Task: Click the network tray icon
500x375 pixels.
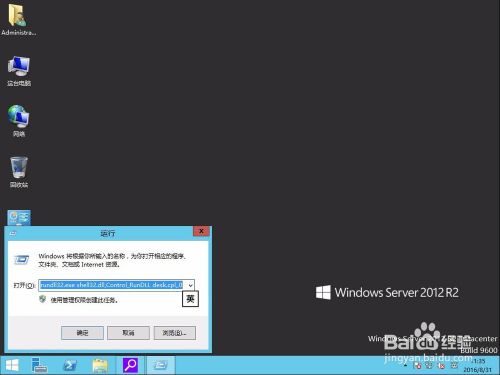Action: point(429,366)
